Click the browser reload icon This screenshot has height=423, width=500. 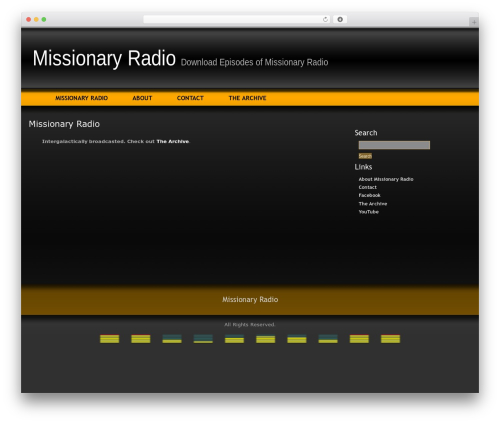[325, 19]
